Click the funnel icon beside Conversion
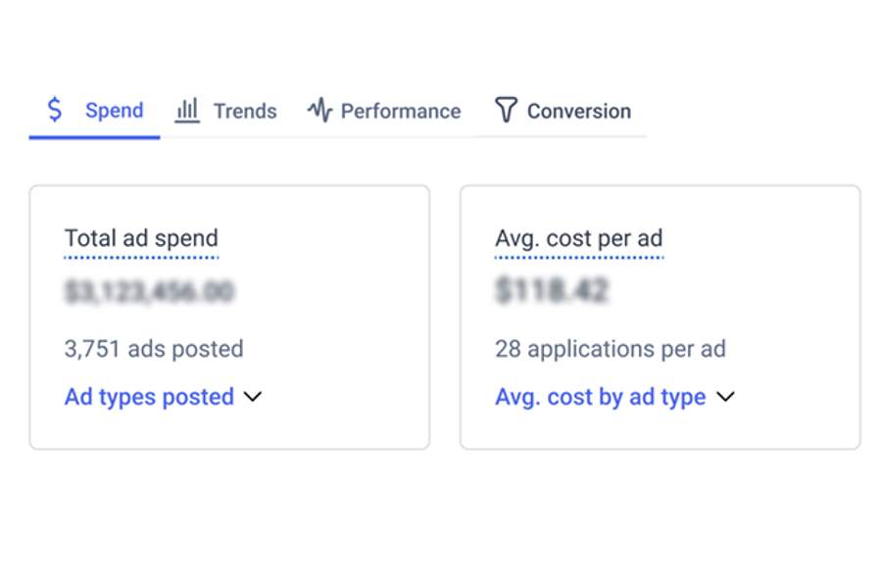Image resolution: width=882 pixels, height=588 pixels. coord(506,110)
